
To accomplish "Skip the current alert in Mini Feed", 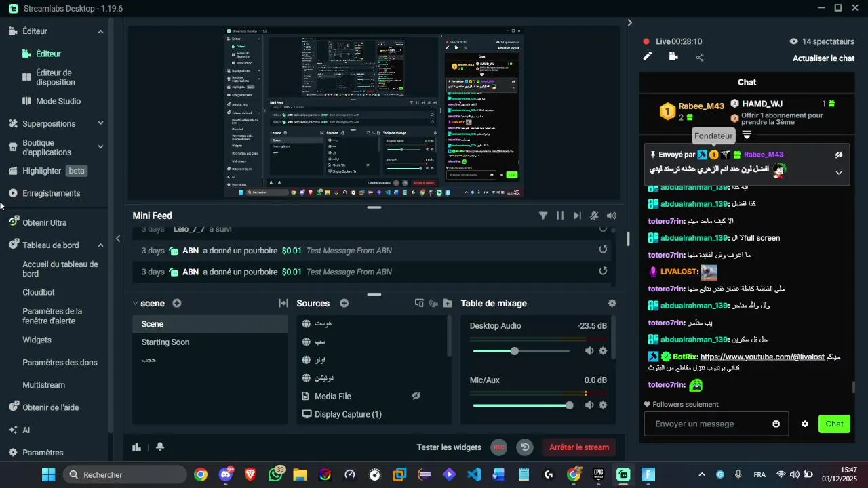I will pos(577,216).
